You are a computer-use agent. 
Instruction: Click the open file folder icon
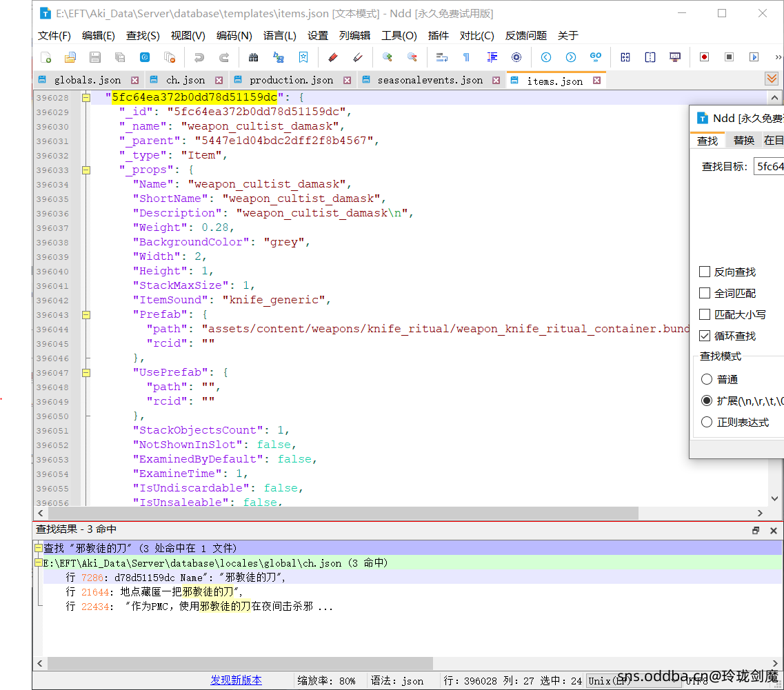click(70, 57)
